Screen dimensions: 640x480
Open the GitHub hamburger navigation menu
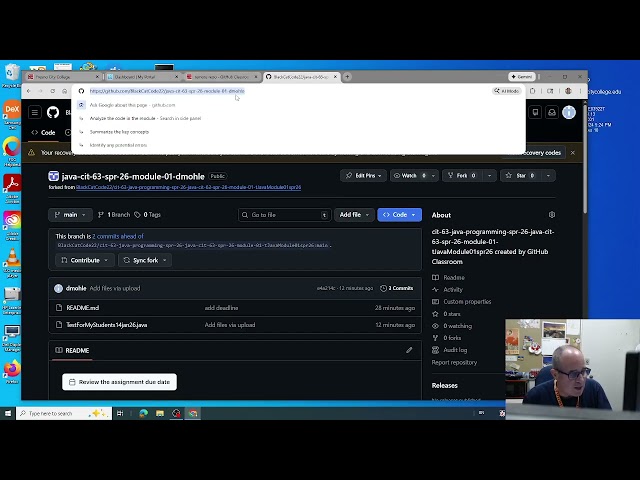34,113
